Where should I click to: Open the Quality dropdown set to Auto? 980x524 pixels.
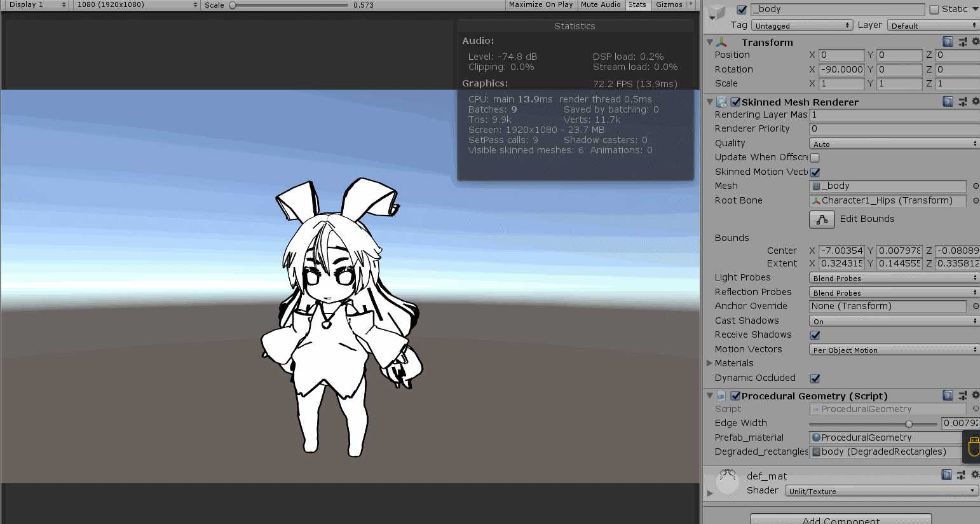(894, 144)
